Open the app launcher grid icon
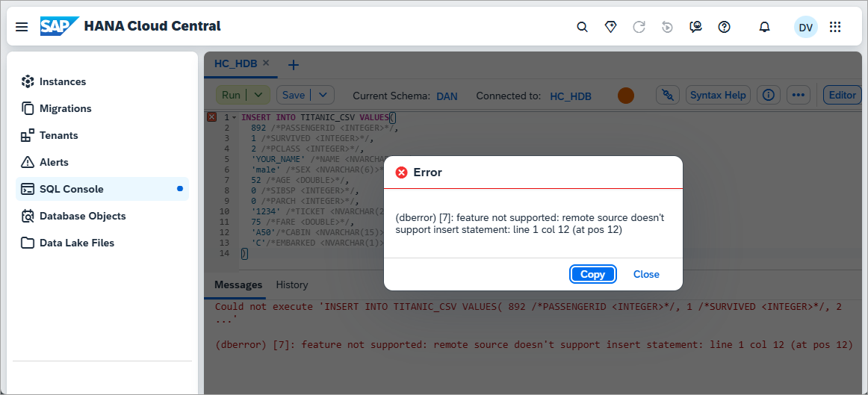This screenshot has height=395, width=868. tap(835, 27)
